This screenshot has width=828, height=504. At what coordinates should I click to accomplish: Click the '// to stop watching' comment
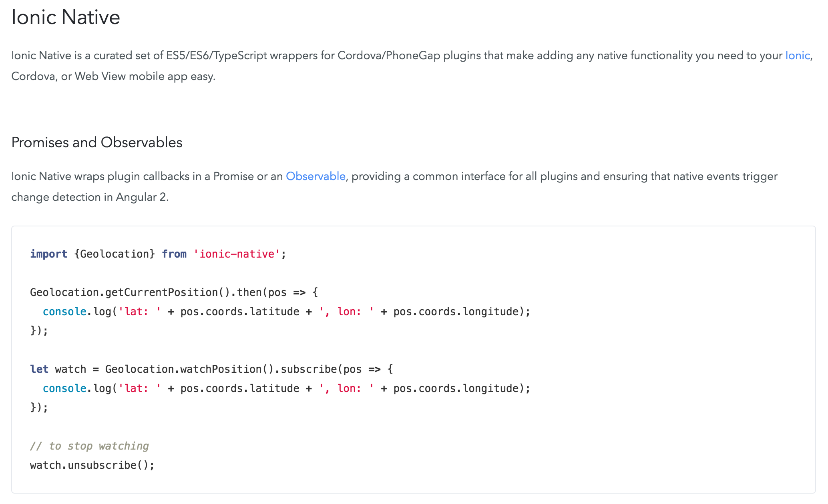89,446
